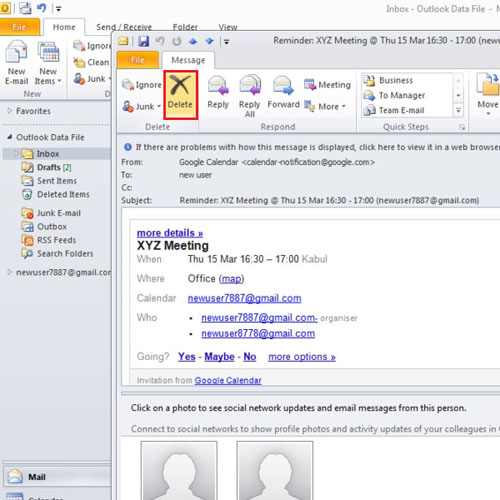The width and height of the screenshot is (500, 500).
Task: Click the organiser's newuser7887@gmail.com link
Action: pyautogui.click(x=259, y=318)
